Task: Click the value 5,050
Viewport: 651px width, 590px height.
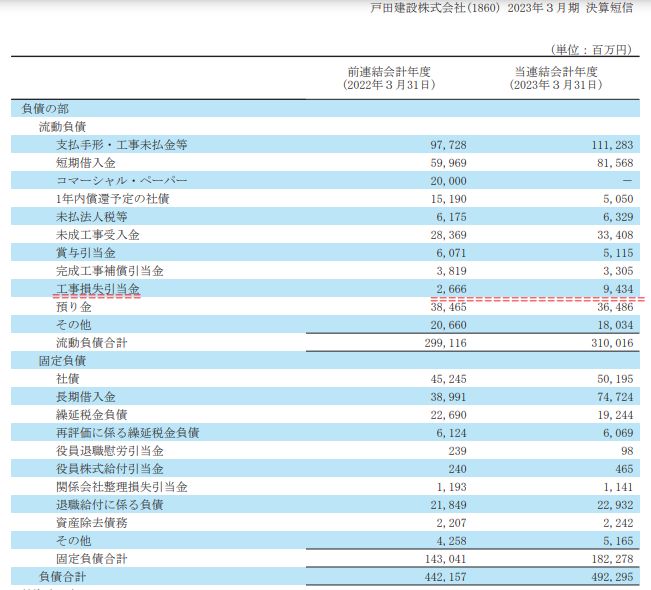Action: tap(618, 199)
